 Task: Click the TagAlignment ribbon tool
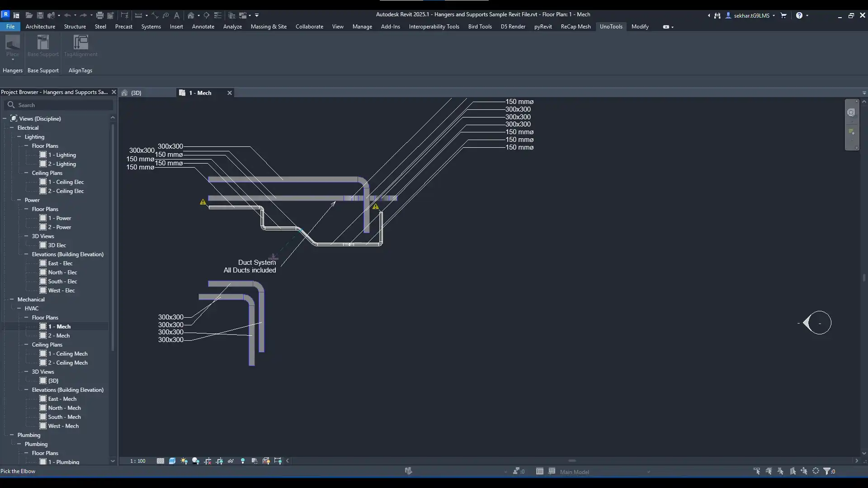(x=80, y=46)
